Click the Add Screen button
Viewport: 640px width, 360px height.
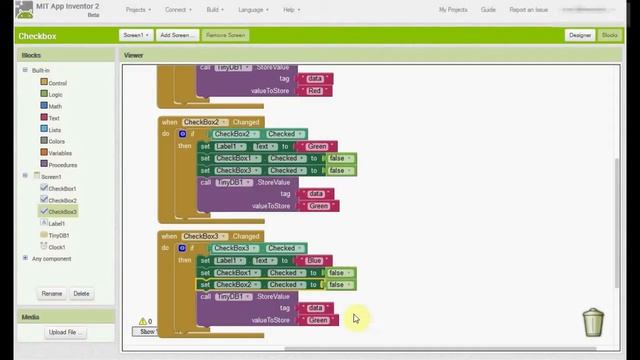click(177, 35)
